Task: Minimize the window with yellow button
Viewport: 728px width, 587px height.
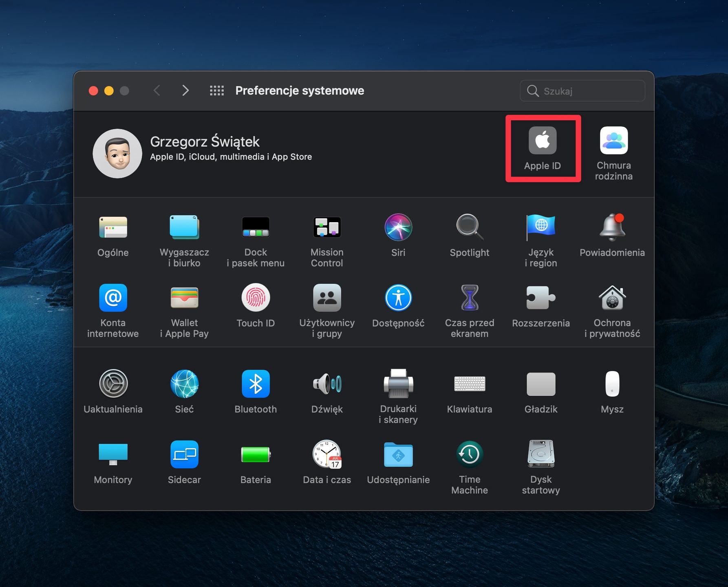Action: click(x=109, y=90)
